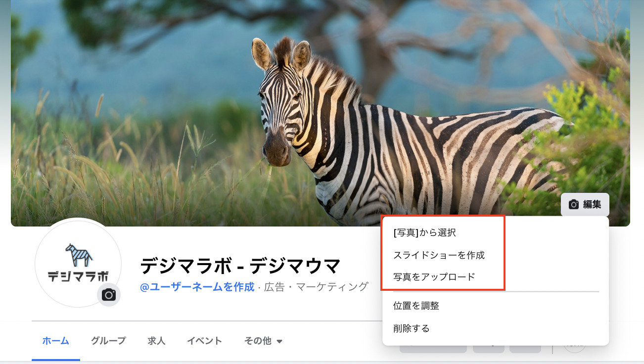Switch to the グループ tab
The height and width of the screenshot is (364, 644).
pyautogui.click(x=108, y=341)
